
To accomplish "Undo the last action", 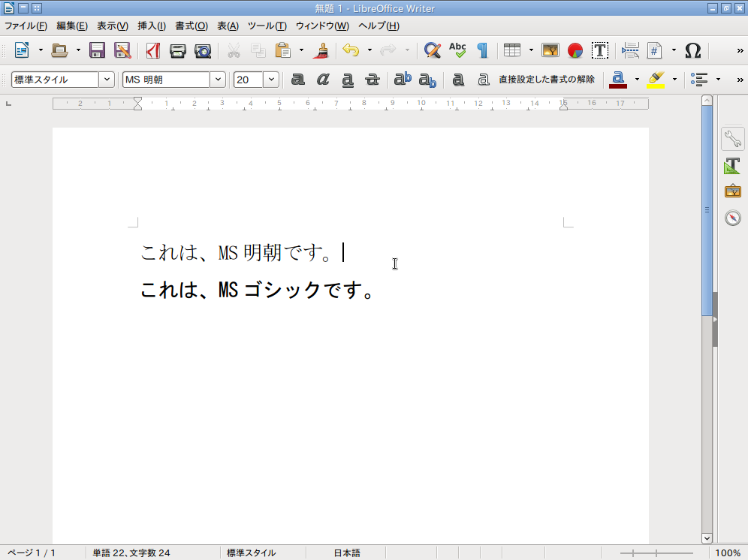I will [351, 50].
